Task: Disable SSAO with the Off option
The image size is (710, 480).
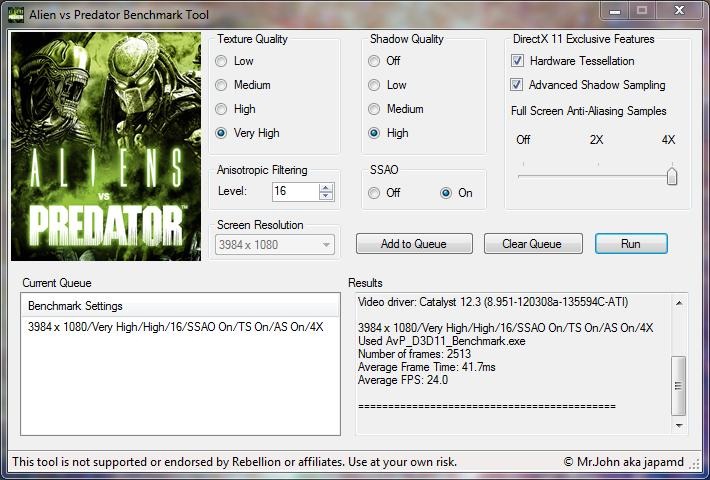Action: point(375,193)
